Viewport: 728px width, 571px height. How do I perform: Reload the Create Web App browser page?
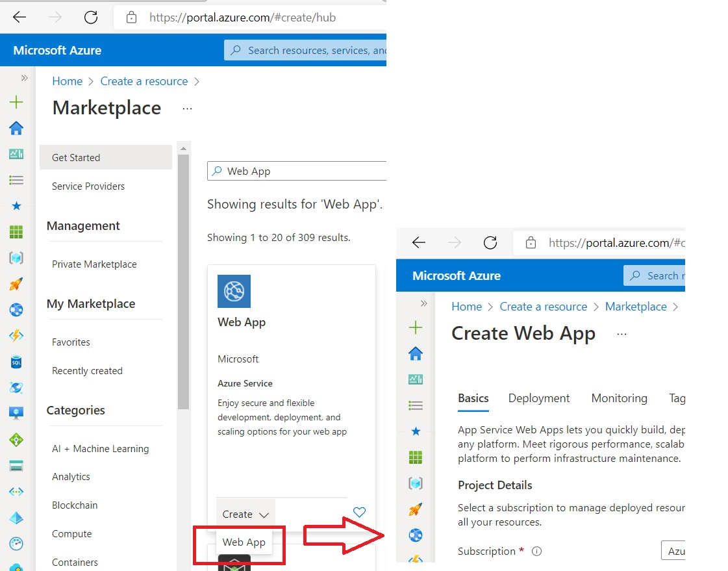click(490, 242)
